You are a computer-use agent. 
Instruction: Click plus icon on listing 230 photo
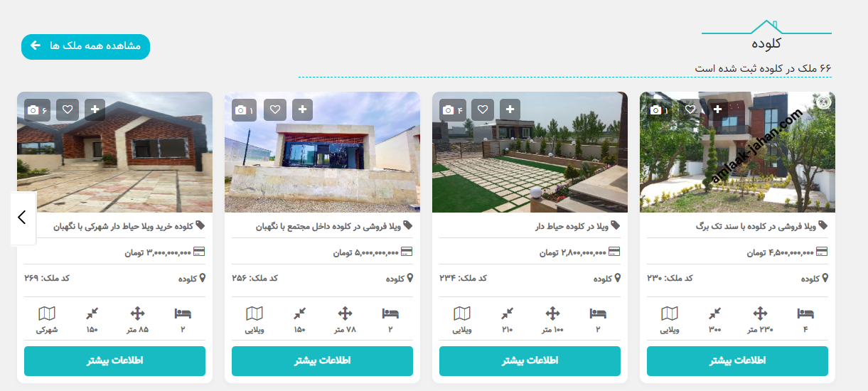[x=717, y=109]
